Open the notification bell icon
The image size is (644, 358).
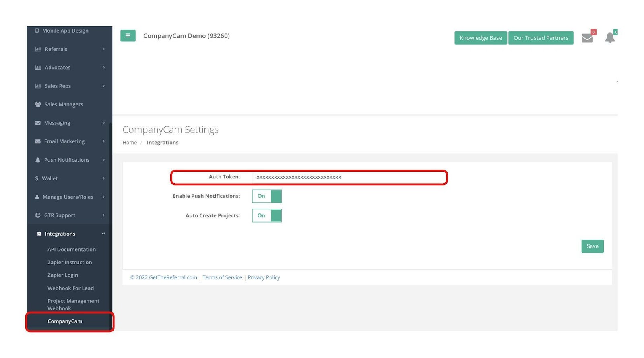610,38
